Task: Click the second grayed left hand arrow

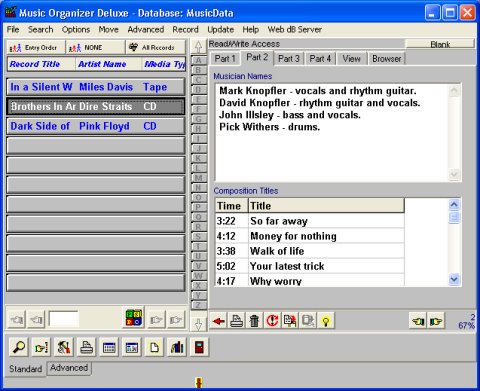Action: [x=36, y=320]
